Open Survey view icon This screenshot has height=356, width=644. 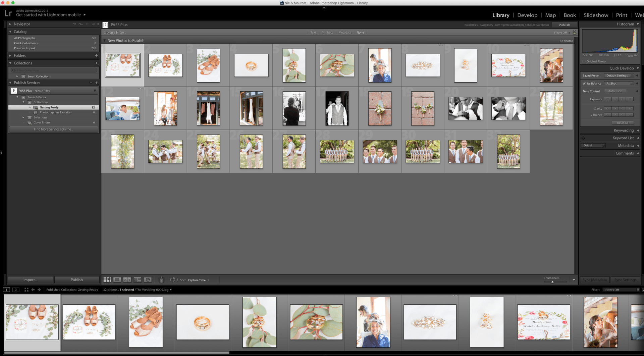click(x=138, y=280)
